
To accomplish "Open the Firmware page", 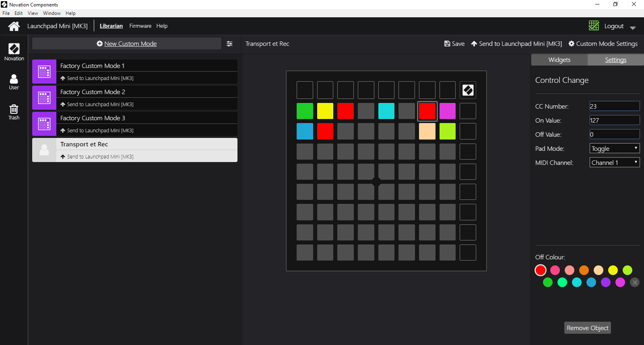I will tap(140, 26).
